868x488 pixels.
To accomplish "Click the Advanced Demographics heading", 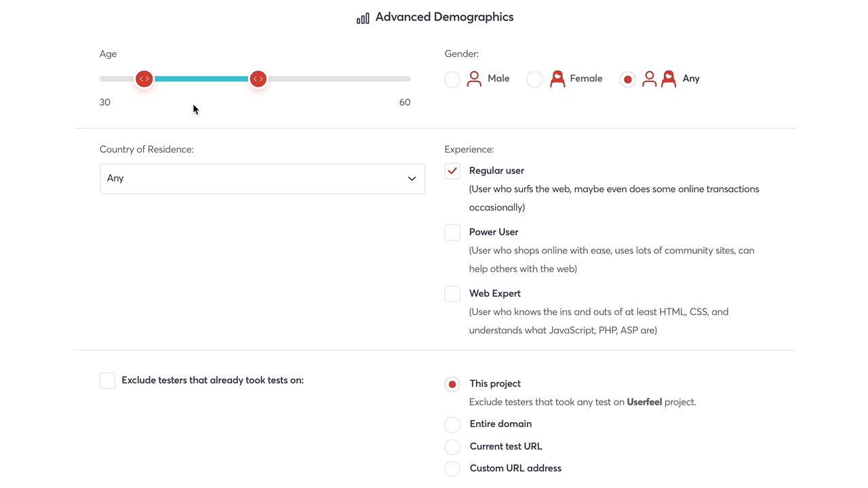I will pos(444,17).
